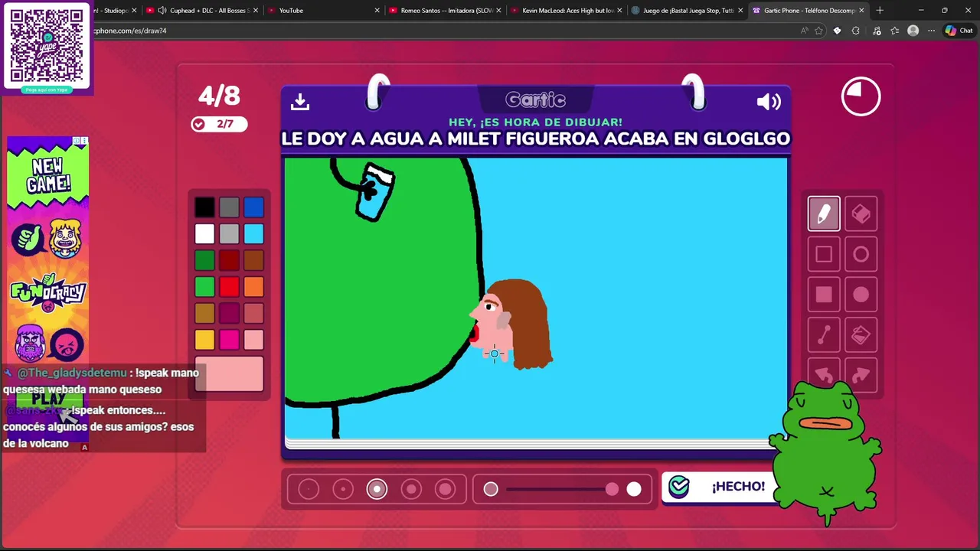Undo the last drawing stroke
The width and height of the screenshot is (980, 551).
tap(824, 375)
